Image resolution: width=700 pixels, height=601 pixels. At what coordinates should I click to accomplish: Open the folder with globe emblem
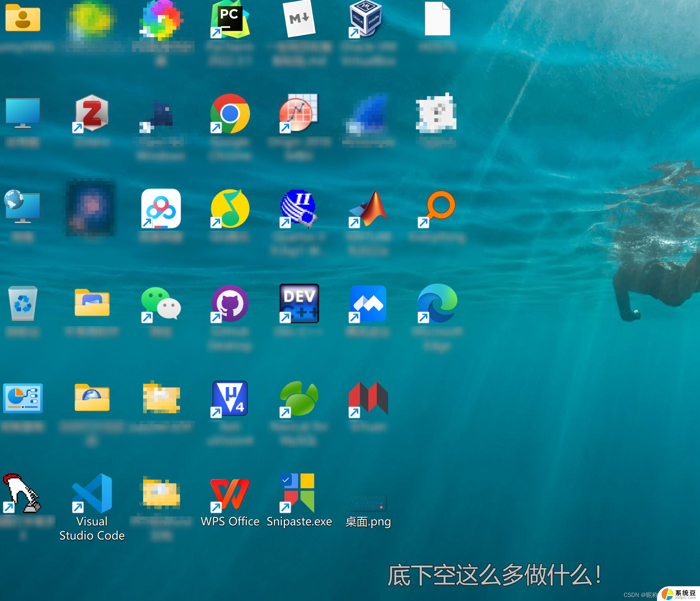(92, 397)
